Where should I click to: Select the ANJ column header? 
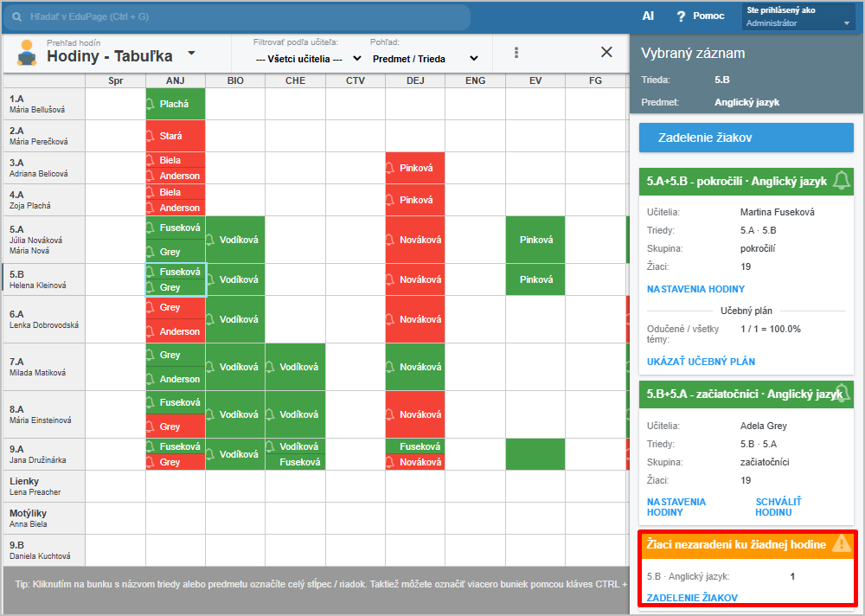click(x=176, y=80)
